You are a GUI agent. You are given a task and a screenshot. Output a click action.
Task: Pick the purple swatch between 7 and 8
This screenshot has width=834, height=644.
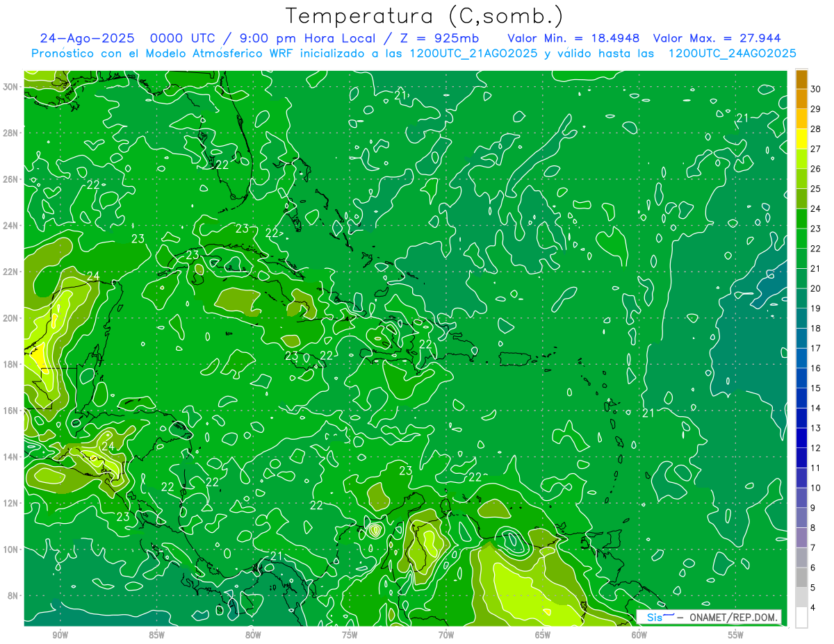801,537
